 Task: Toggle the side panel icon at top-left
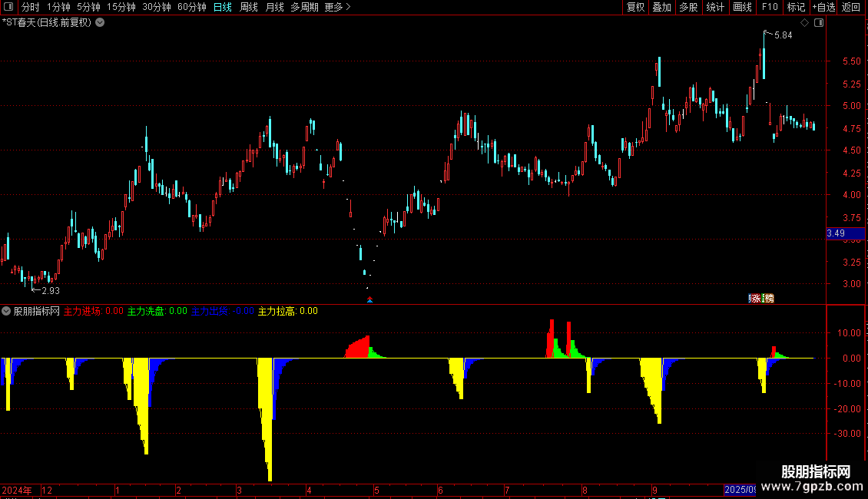pyautogui.click(x=8, y=7)
